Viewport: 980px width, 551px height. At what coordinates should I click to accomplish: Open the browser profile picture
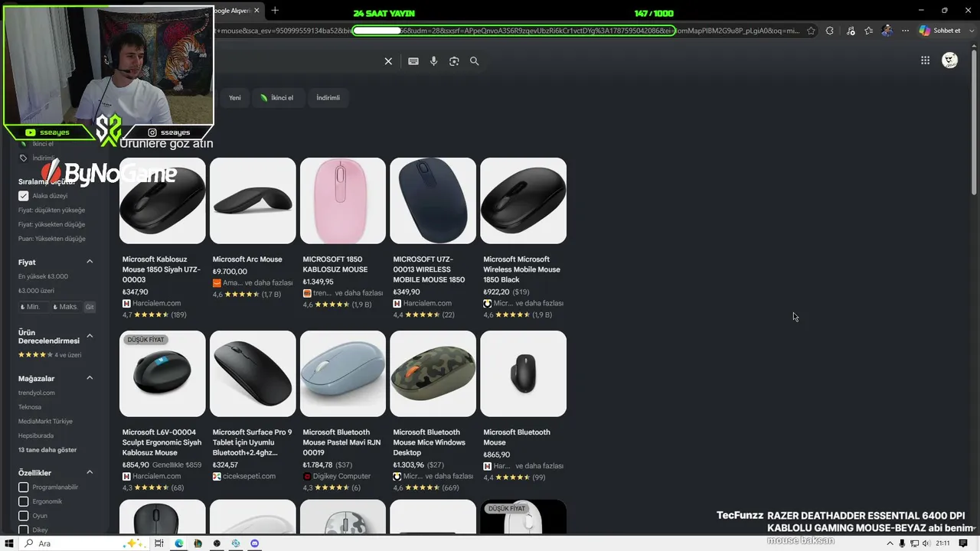(887, 31)
